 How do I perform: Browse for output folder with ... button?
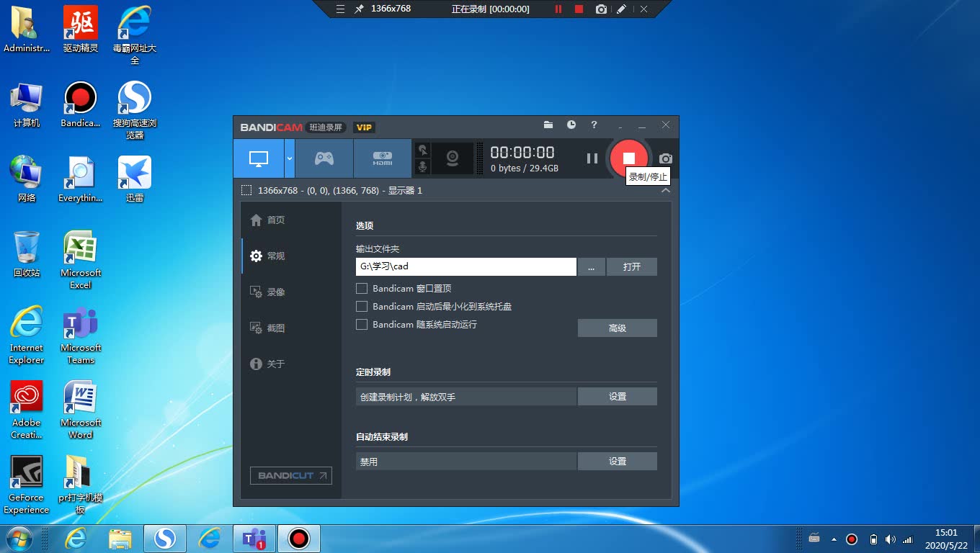tap(592, 266)
